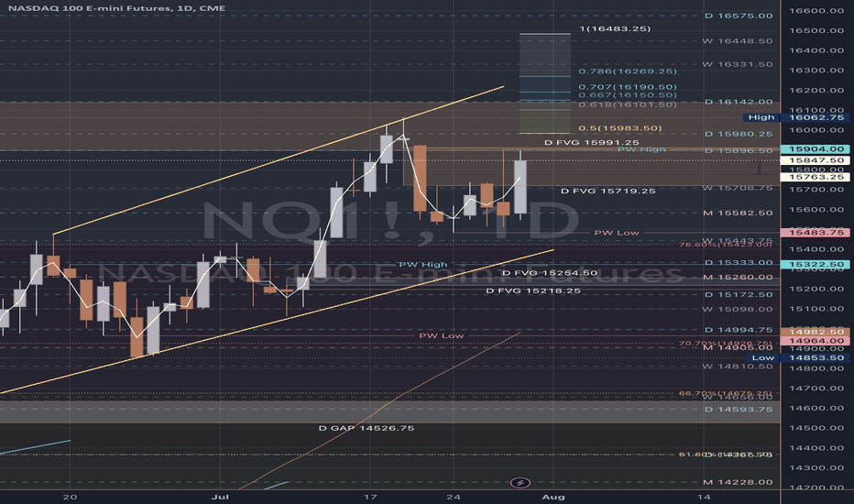This screenshot has width=854, height=504.
Task: Select the W 16331.50 level label
Action: pyautogui.click(x=738, y=64)
